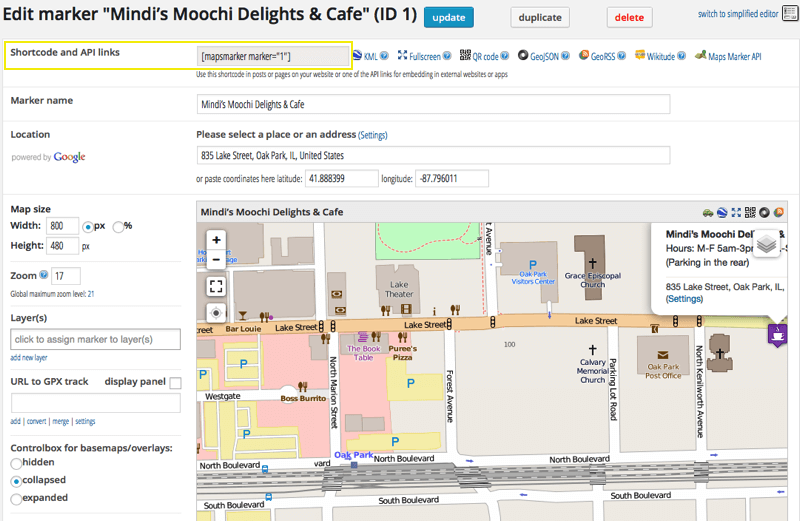The height and width of the screenshot is (521, 800).
Task: Click the Settings link in marker popup
Action: pyautogui.click(x=684, y=299)
